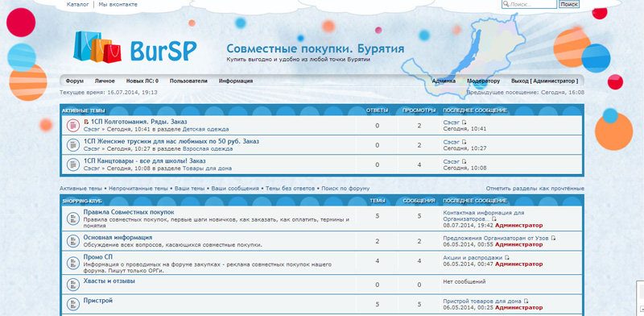Image resolution: width=644 pixels, height=316 pixels.
Task: Click the Ваши темы link
Action: tap(189, 189)
